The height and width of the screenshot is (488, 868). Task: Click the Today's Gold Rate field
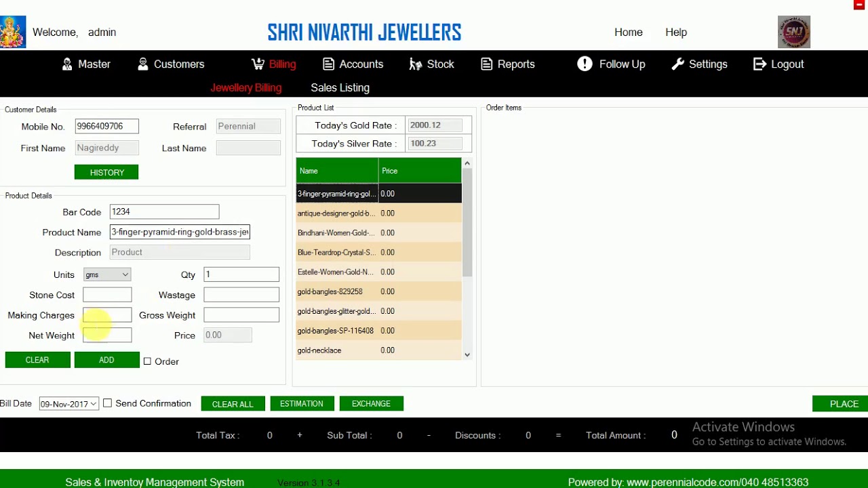pyautogui.click(x=435, y=125)
